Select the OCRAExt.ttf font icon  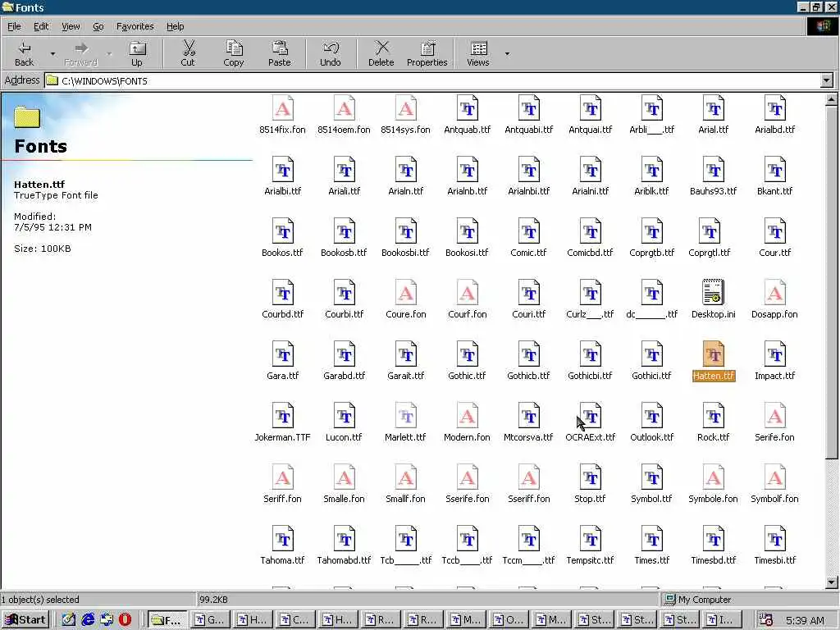591,416
